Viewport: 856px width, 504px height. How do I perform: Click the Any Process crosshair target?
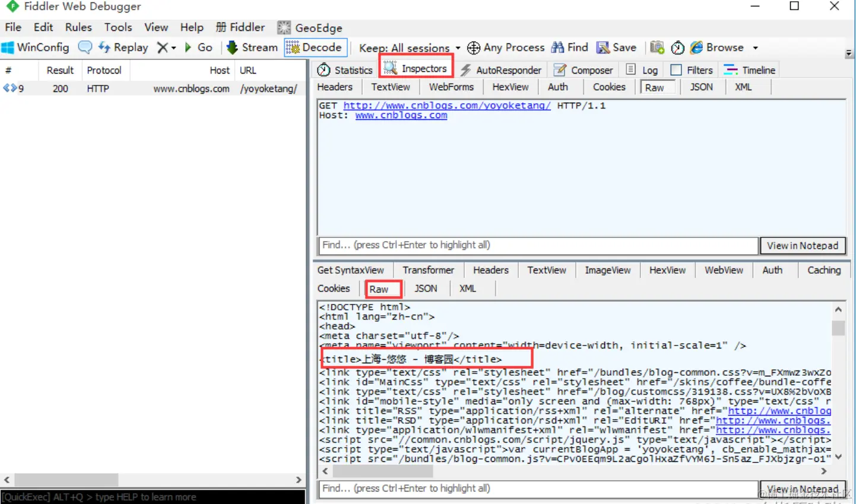click(506, 47)
